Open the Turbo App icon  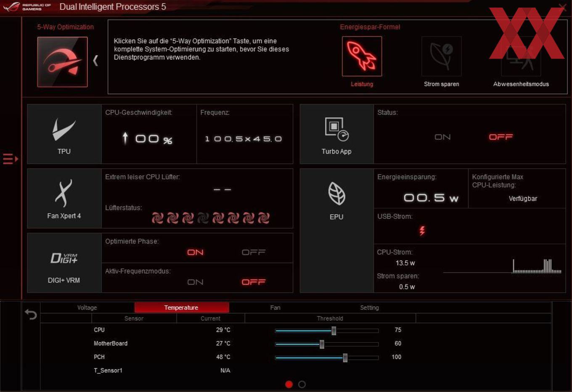(x=336, y=129)
